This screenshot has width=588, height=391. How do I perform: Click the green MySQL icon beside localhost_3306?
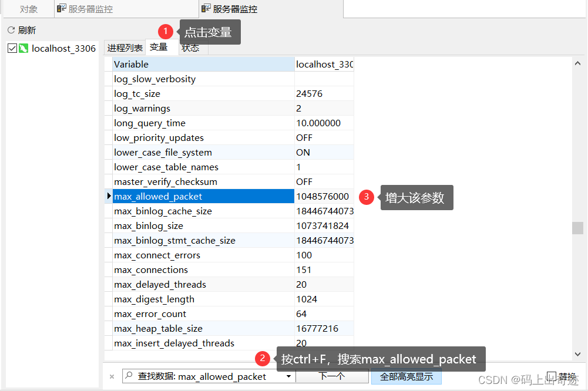[x=25, y=49]
